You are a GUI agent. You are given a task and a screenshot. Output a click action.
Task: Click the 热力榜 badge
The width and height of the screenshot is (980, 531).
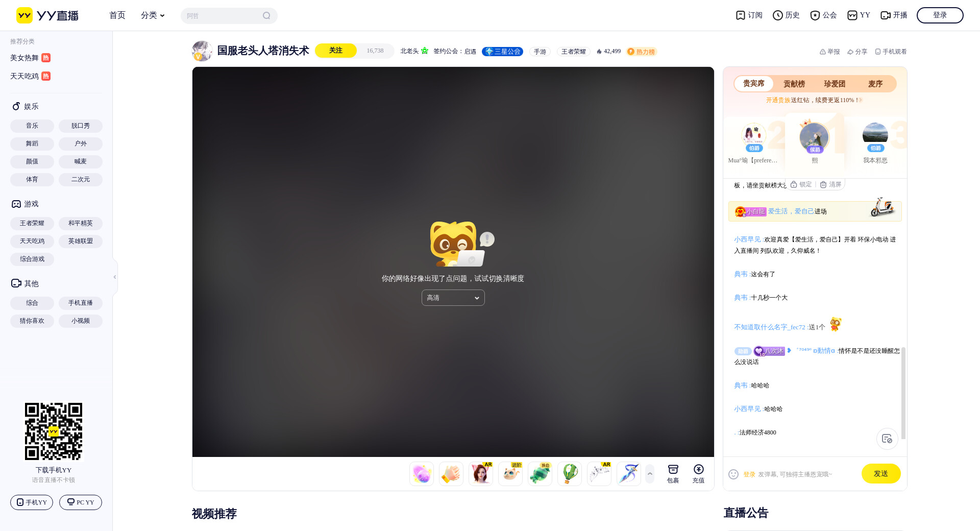[642, 52]
